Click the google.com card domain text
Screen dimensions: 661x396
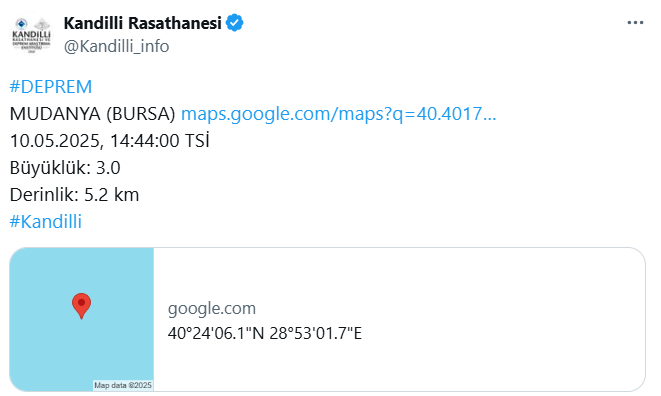pyautogui.click(x=212, y=308)
